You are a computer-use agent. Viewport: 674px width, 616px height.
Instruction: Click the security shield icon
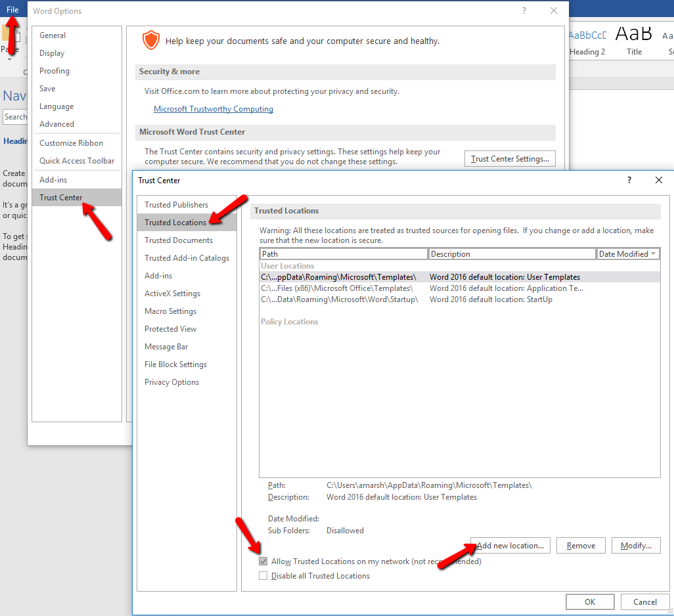pyautogui.click(x=151, y=40)
